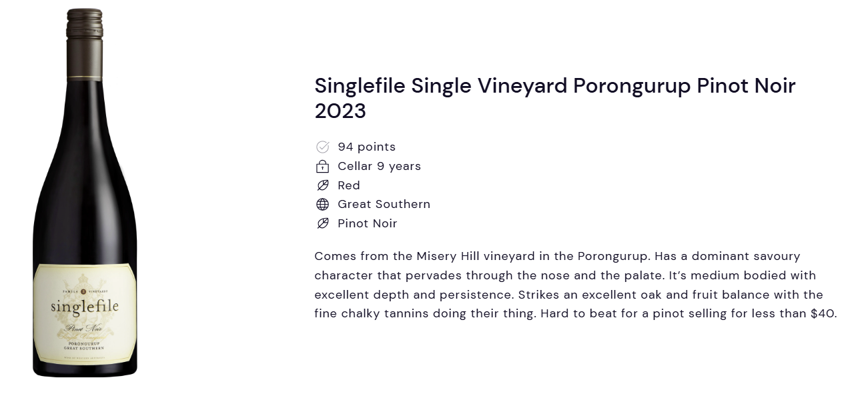Open the Singlefile Pinot Noir 2023 title
Screen dimensions: 868x398
pos(555,98)
